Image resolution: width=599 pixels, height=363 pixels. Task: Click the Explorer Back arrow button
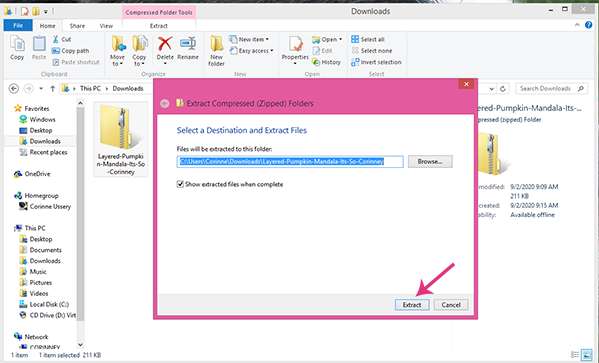[x=14, y=89]
